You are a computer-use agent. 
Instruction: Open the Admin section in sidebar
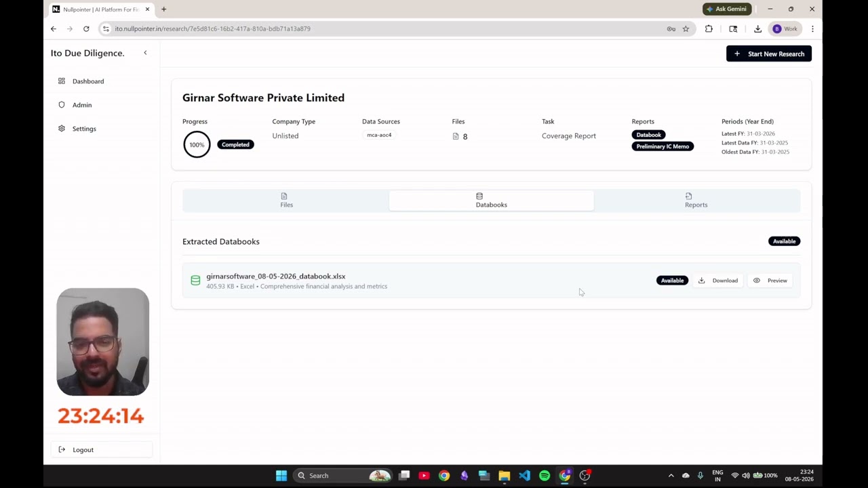82,105
